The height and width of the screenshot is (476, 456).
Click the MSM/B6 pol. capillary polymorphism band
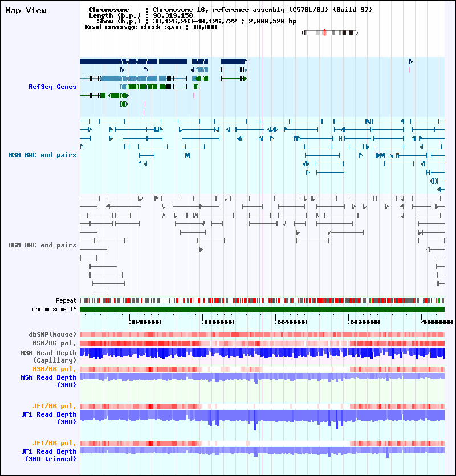[262, 343]
